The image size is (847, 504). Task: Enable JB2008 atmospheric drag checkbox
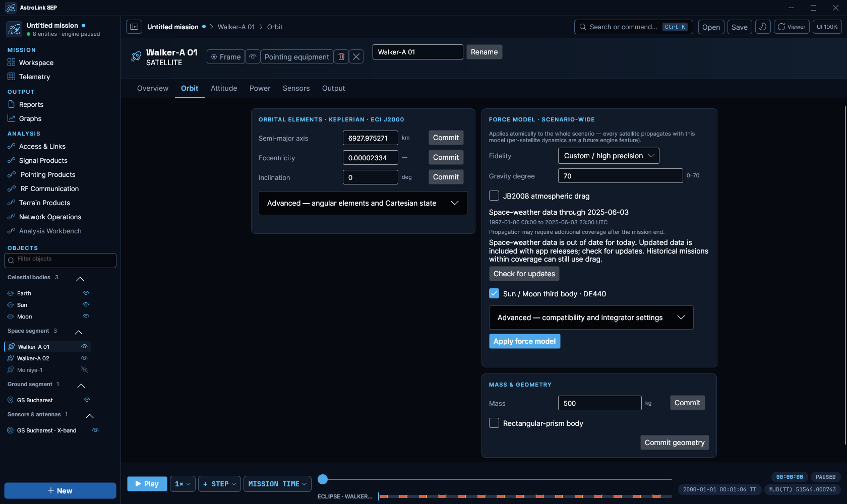tap(494, 196)
